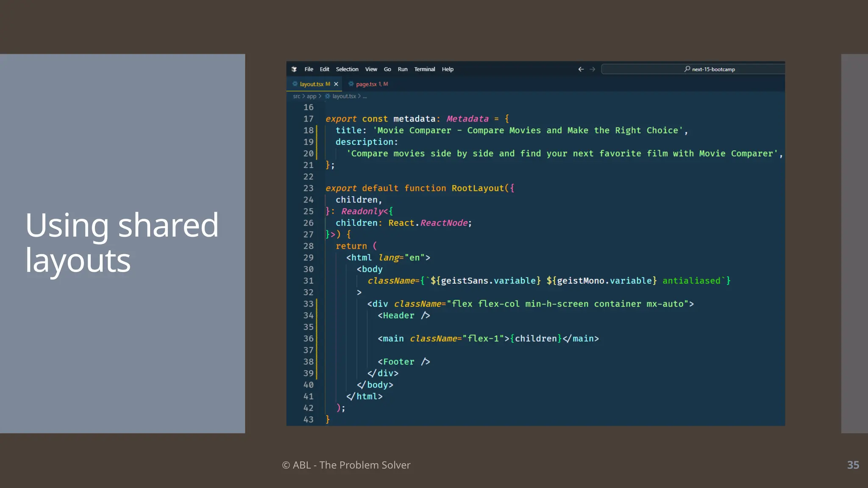
Task: Click line number 33
Action: coord(308,304)
